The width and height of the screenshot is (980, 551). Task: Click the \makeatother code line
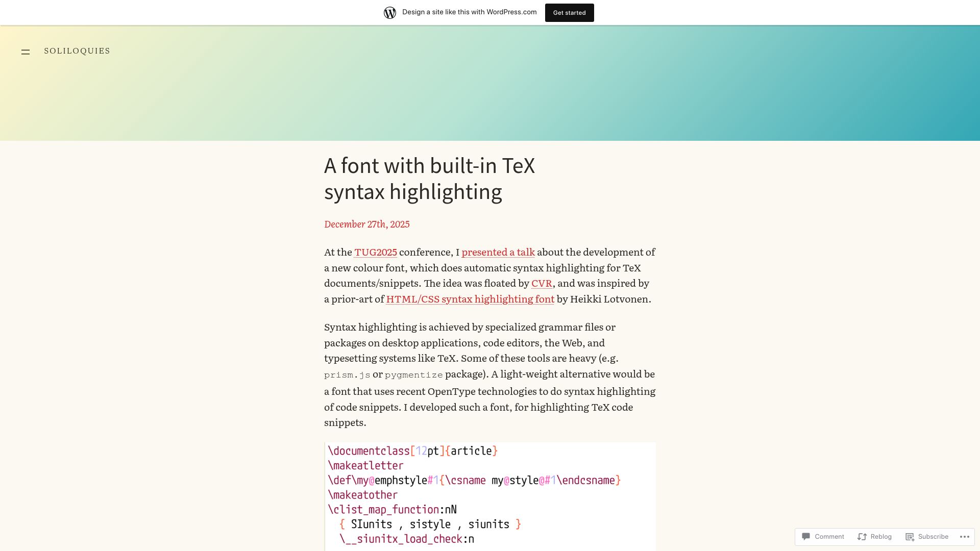362,495
